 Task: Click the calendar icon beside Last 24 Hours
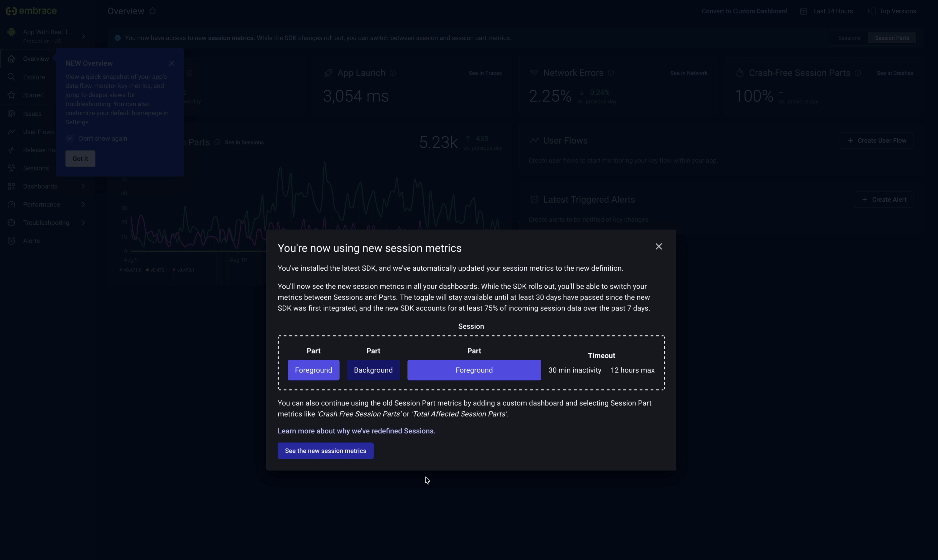click(804, 11)
